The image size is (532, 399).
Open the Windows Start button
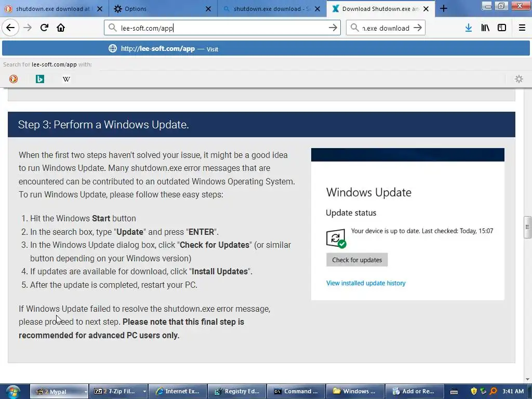(x=13, y=392)
